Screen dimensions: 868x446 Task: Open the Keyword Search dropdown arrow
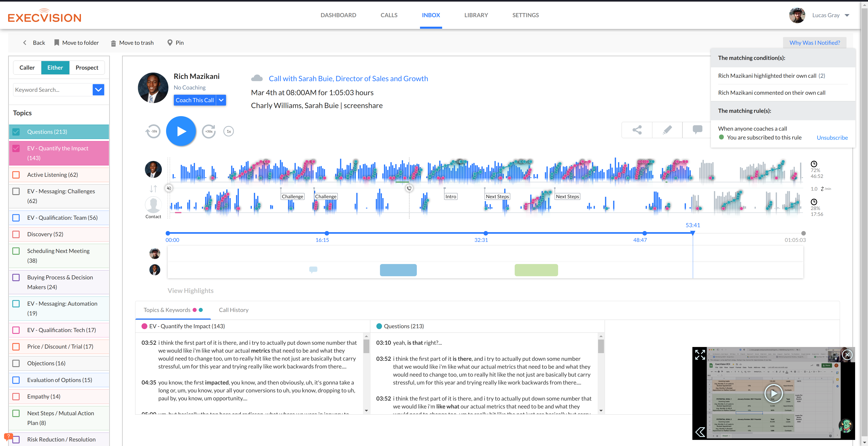click(x=98, y=90)
